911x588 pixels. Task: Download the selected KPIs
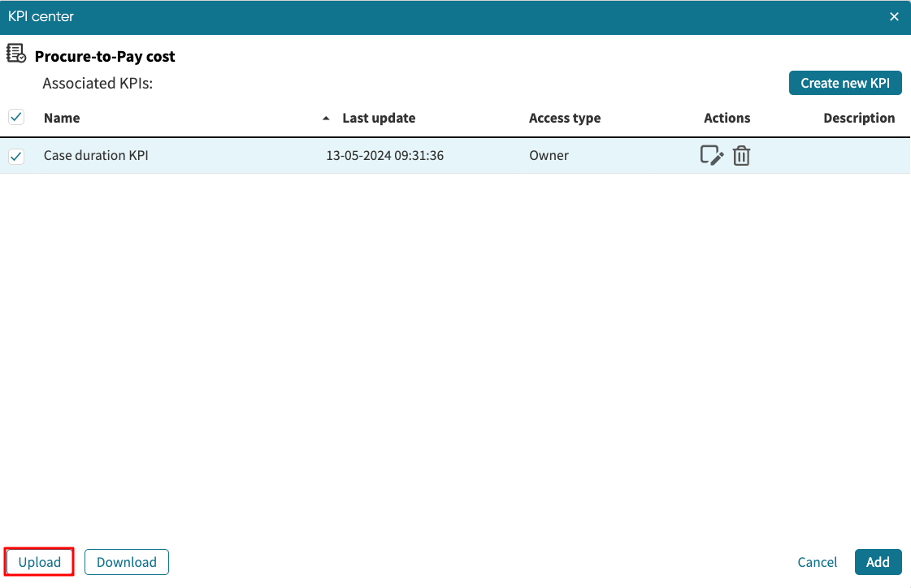tap(127, 562)
